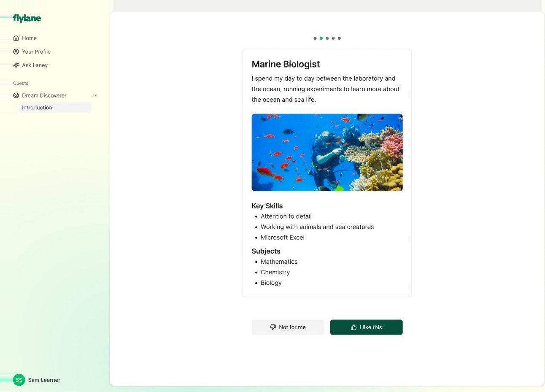Click the Dream Discoverer quest icon
This screenshot has height=392, width=545.
[16, 95]
